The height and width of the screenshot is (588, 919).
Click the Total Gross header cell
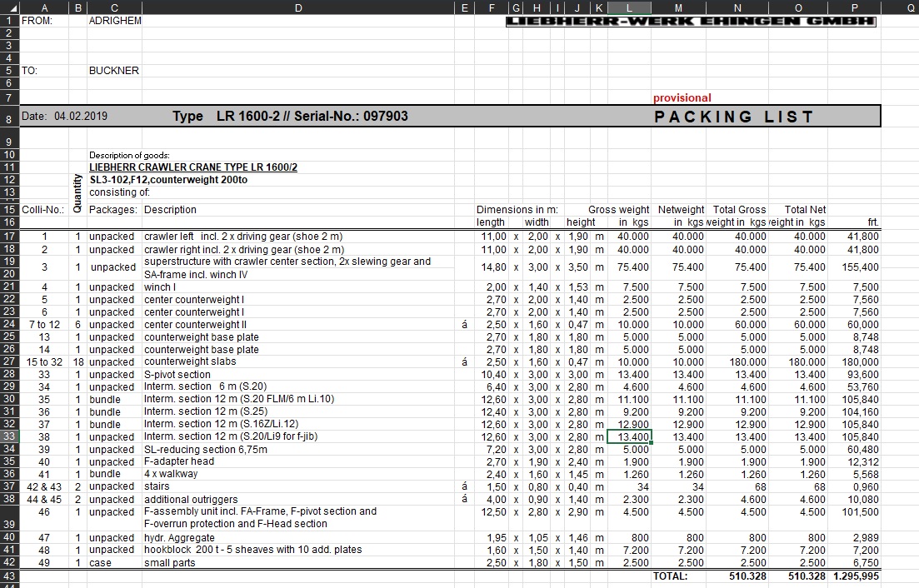(x=739, y=210)
